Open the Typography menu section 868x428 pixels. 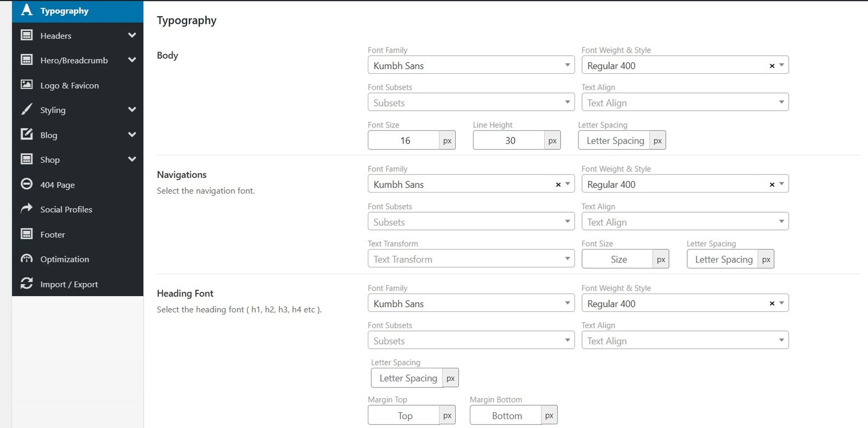[64, 11]
